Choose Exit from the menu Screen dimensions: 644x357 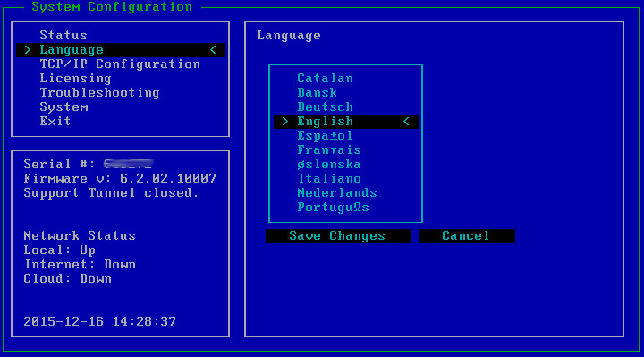(55, 121)
